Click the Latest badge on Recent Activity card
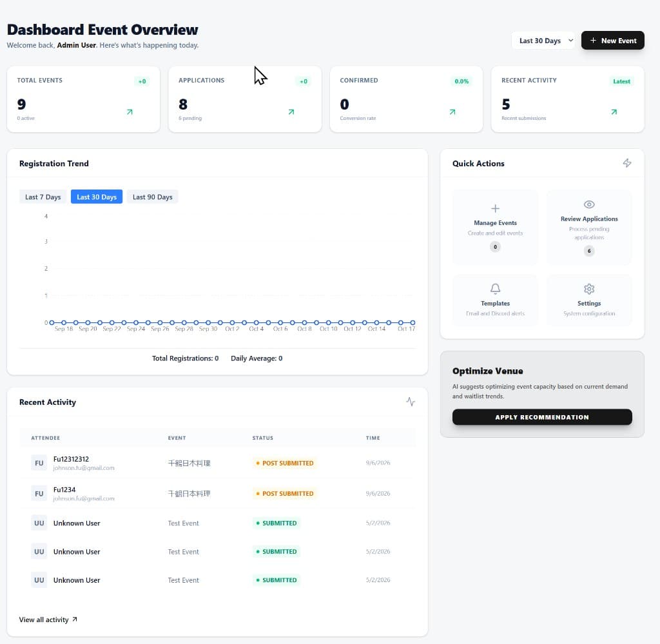Screen dimensions: 660x644 622,81
